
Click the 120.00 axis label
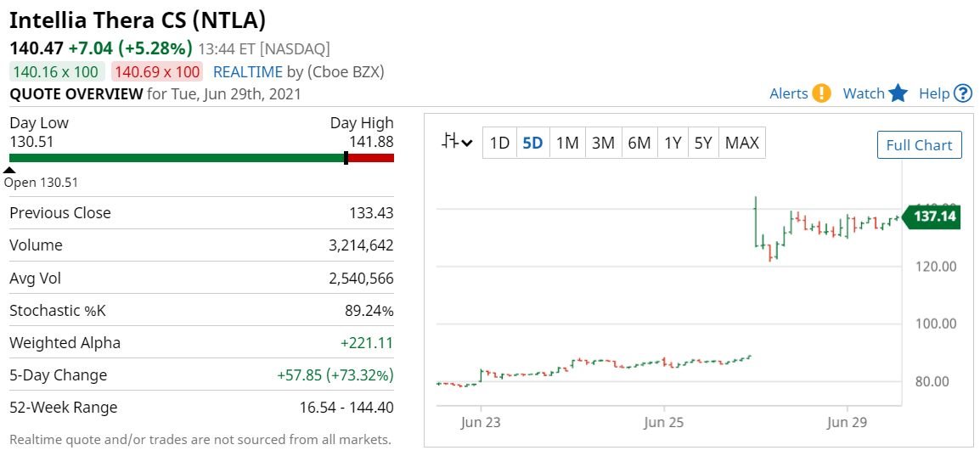tap(934, 267)
